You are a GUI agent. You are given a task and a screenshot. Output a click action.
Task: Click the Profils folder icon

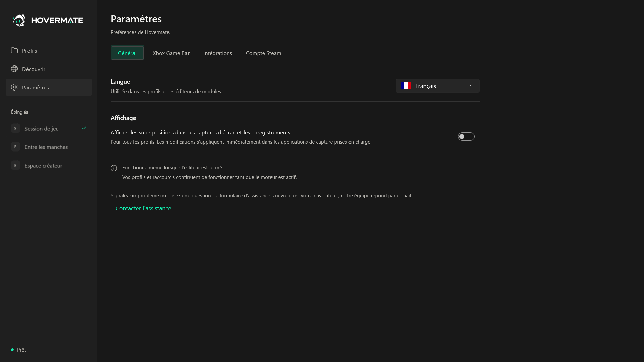(x=14, y=50)
